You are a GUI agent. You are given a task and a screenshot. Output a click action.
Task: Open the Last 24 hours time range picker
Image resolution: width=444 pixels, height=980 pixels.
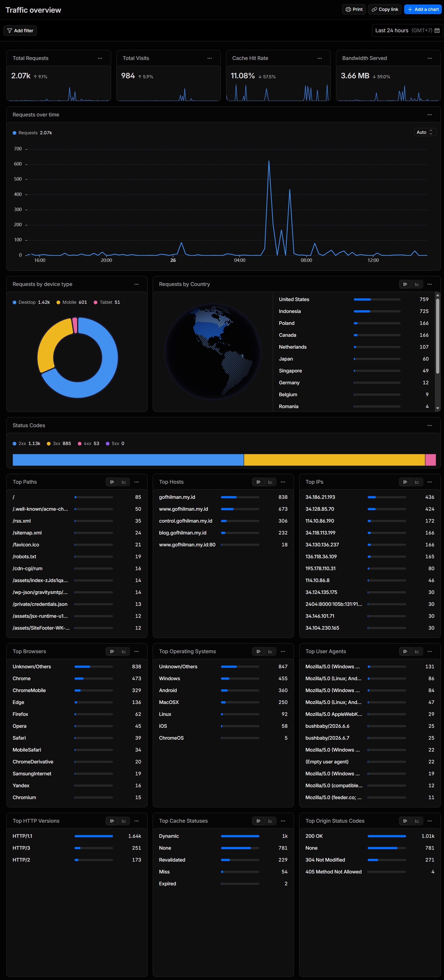coord(407,30)
